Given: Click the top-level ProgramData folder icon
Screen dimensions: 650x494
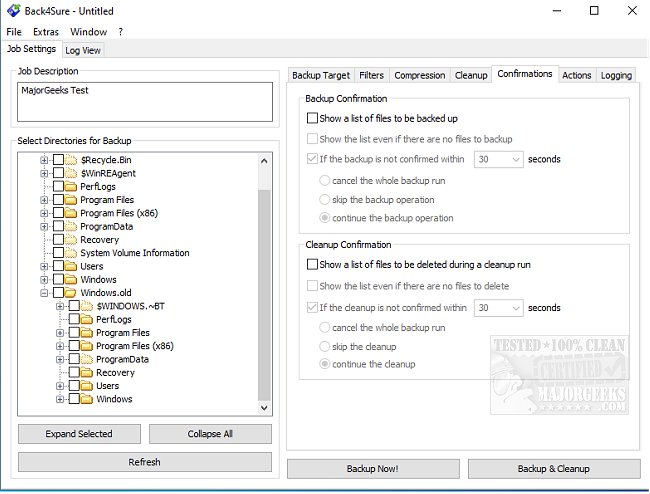Looking at the screenshot, I should tap(71, 226).
